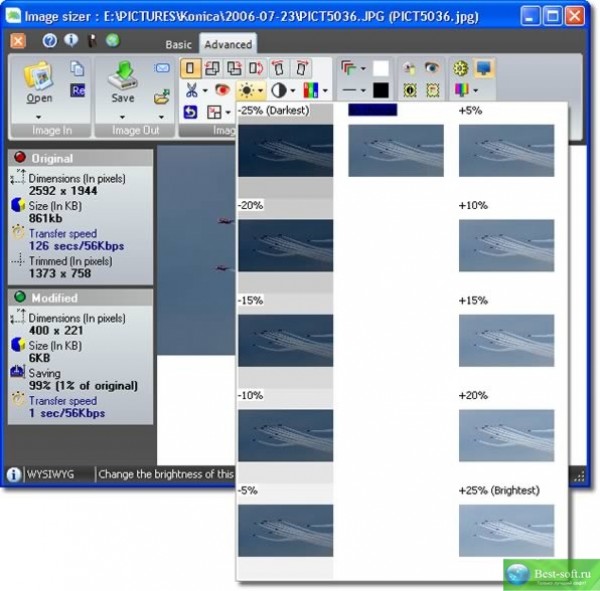
Task: Toggle the blue monitor display icon
Action: pos(484,69)
